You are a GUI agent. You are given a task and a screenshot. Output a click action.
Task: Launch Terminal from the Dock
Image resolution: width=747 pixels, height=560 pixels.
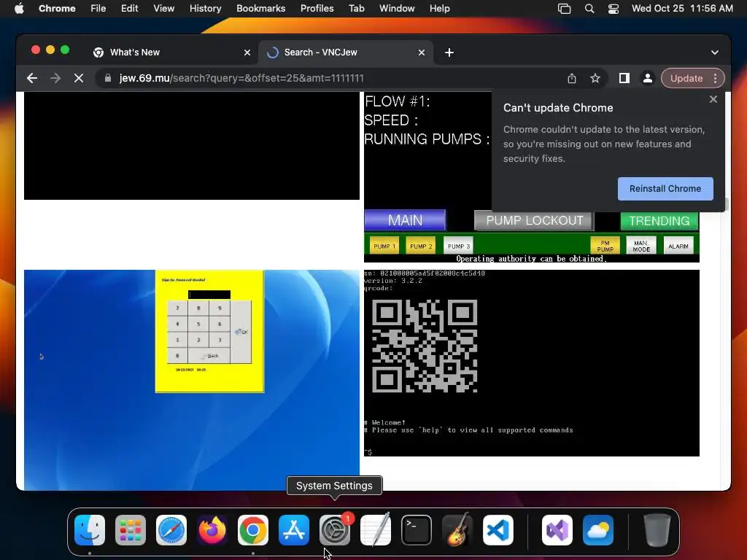click(x=417, y=530)
